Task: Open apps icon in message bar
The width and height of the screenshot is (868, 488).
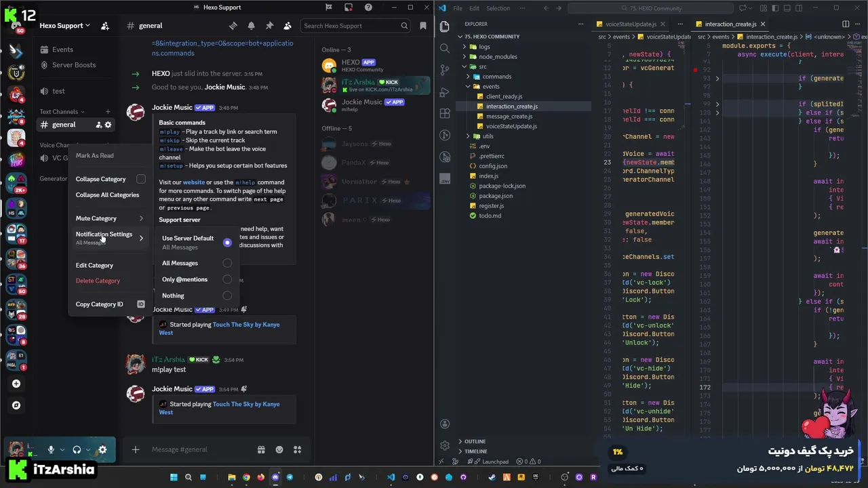Action: tap(297, 449)
